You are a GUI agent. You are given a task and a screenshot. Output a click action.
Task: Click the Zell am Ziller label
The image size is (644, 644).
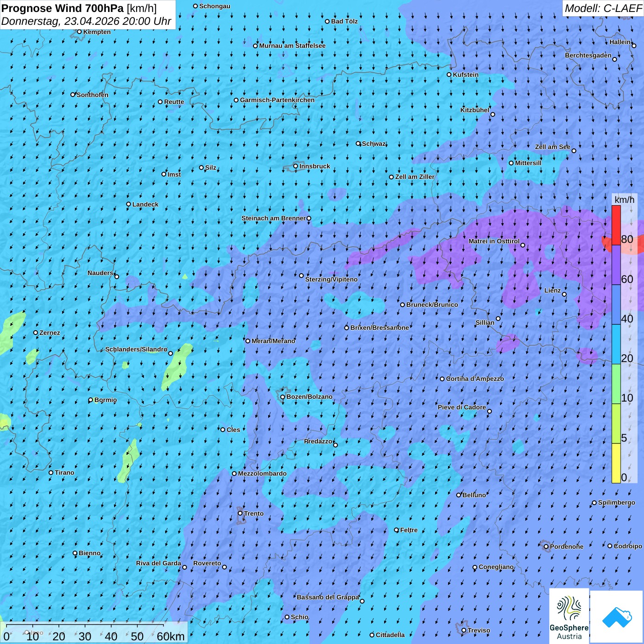414,177
